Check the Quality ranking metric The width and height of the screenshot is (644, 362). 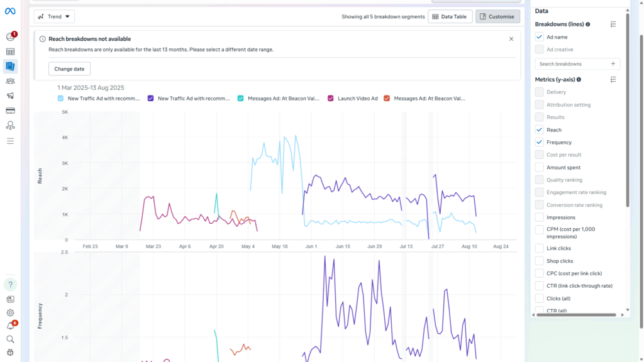point(539,180)
